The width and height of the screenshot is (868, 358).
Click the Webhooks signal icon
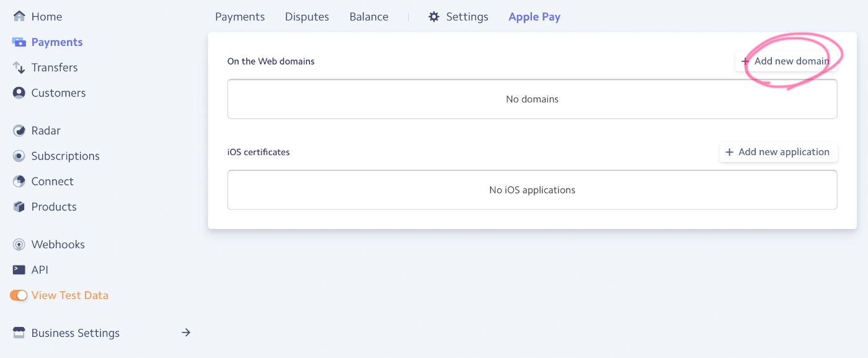pyautogui.click(x=19, y=245)
